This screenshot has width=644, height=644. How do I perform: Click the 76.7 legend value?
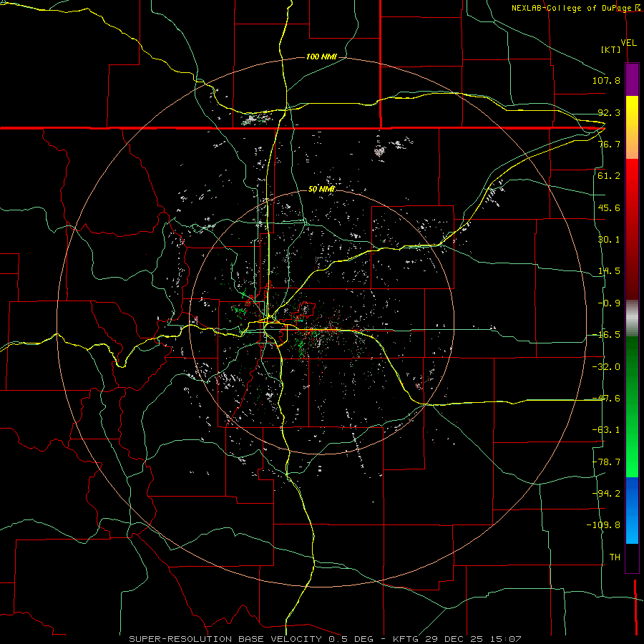(609, 144)
